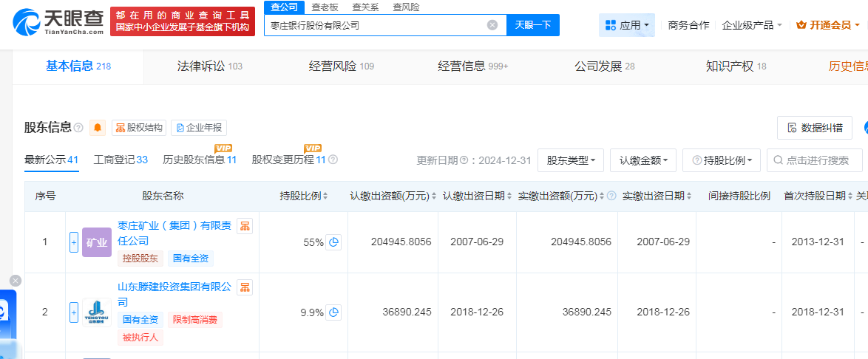This screenshot has height=359, width=868.
Task: Sort by 持股比例 column
Action: click(x=325, y=196)
